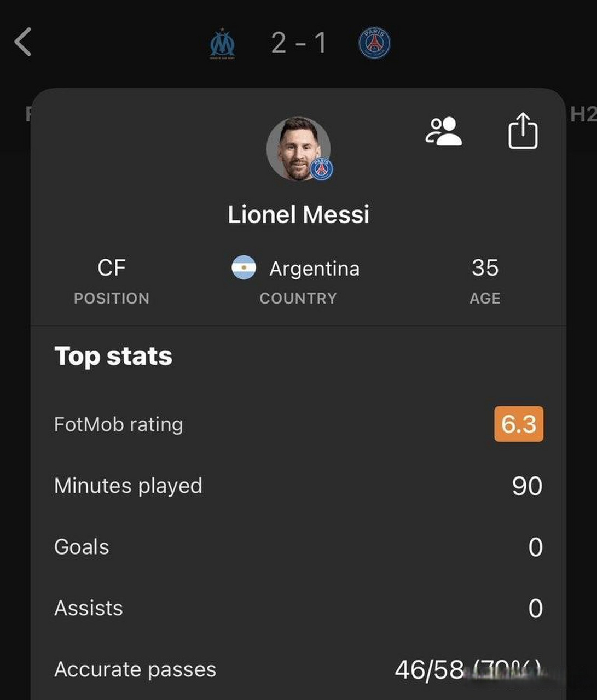
Task: Tap the Minutes played stat row
Action: (x=298, y=486)
